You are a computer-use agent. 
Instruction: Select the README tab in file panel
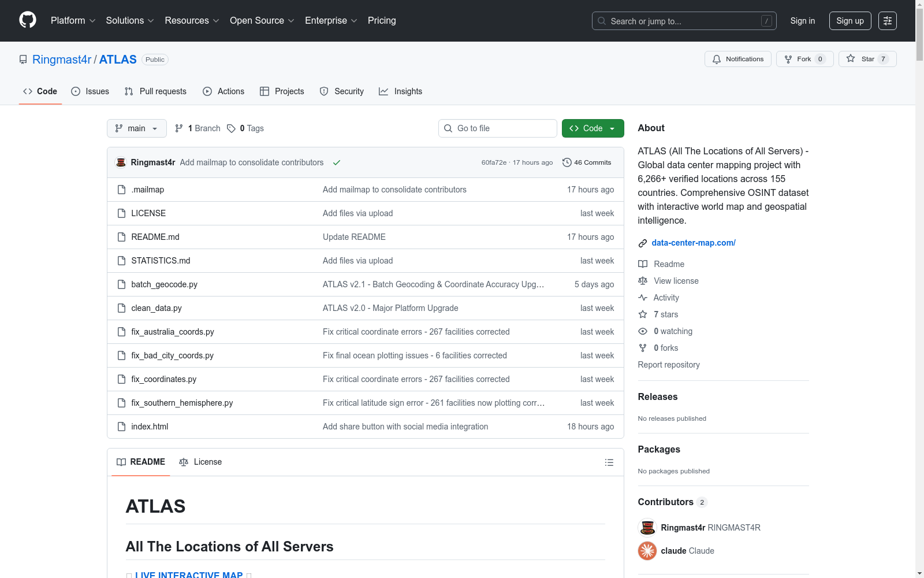click(x=141, y=462)
